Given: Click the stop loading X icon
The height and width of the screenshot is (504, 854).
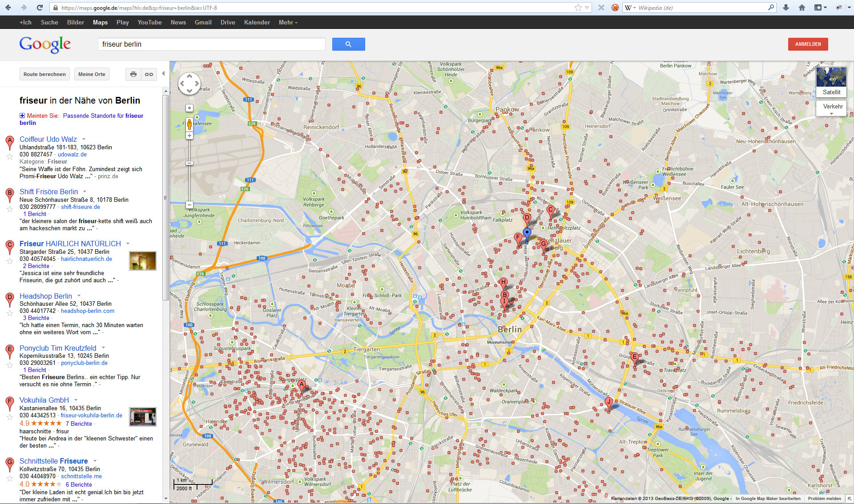Looking at the screenshot, I should [601, 8].
